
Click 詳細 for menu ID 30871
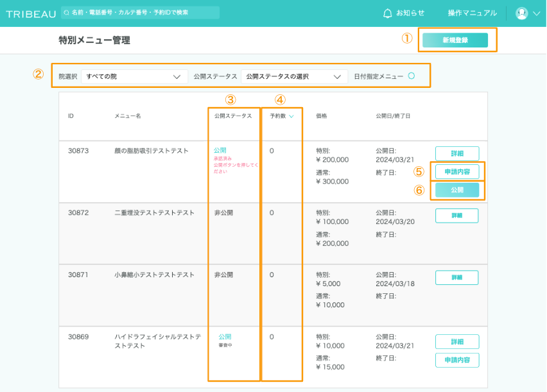pos(456,277)
